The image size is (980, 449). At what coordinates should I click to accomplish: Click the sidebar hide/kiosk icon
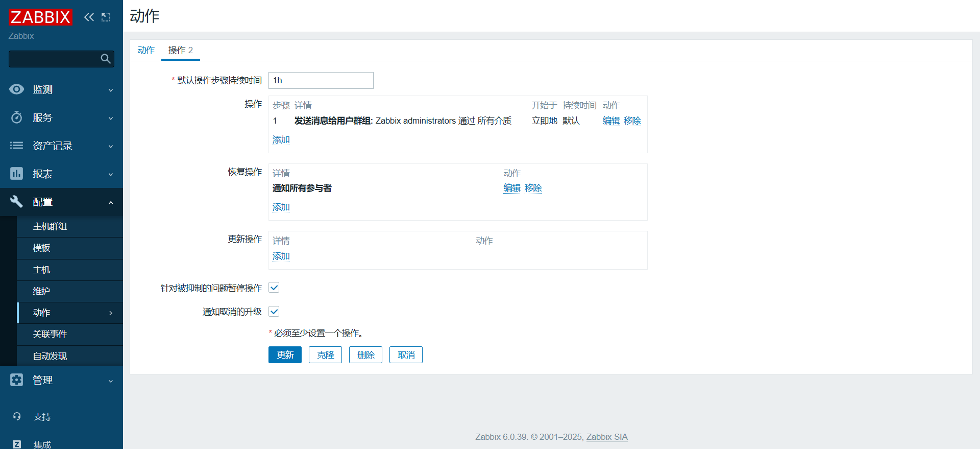[106, 17]
